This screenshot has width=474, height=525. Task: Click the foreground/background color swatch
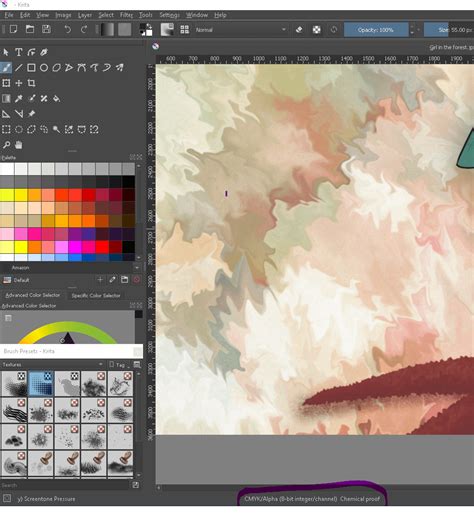click(146, 29)
